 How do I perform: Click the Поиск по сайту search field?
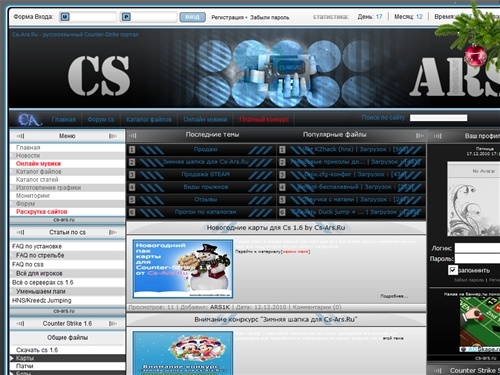[438, 118]
